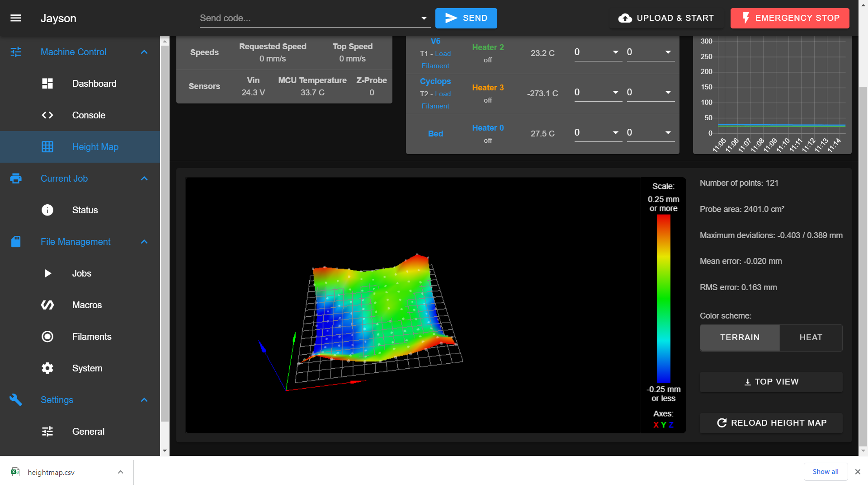
Task: Select the Height Map menu item
Action: coord(80,147)
